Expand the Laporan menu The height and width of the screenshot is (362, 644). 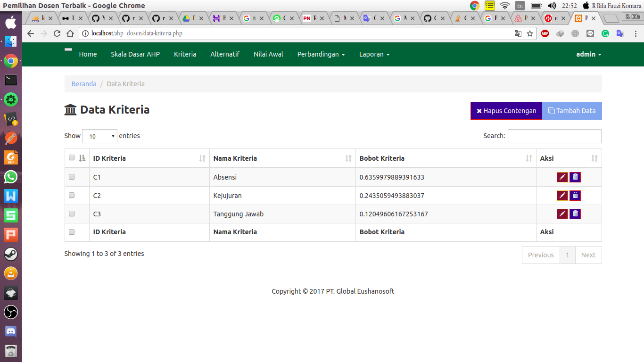(x=374, y=54)
